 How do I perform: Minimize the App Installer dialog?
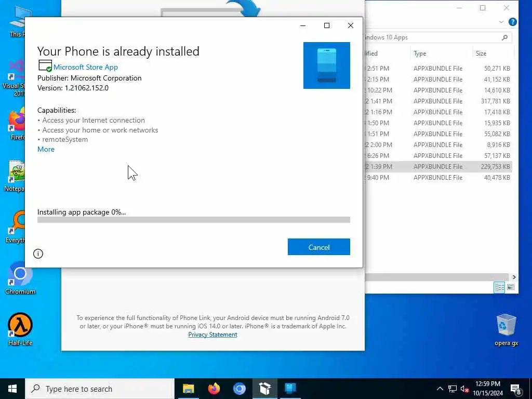click(303, 25)
